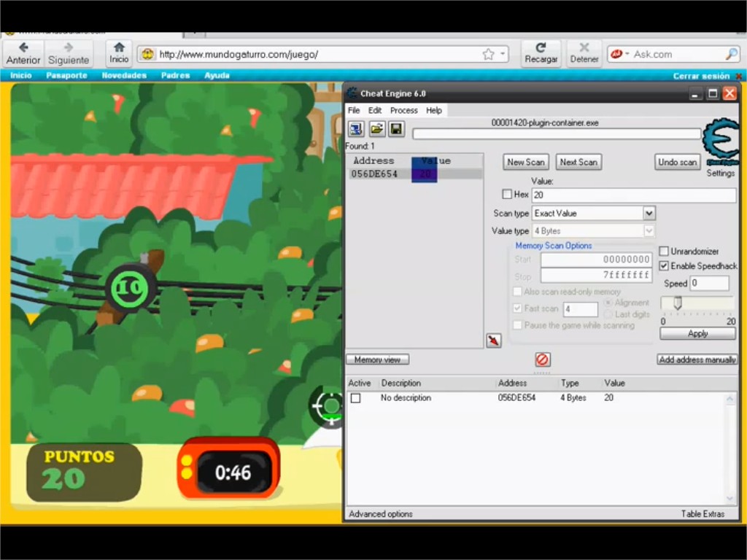The image size is (747, 560).
Task: Click the Description column header
Action: (x=401, y=383)
